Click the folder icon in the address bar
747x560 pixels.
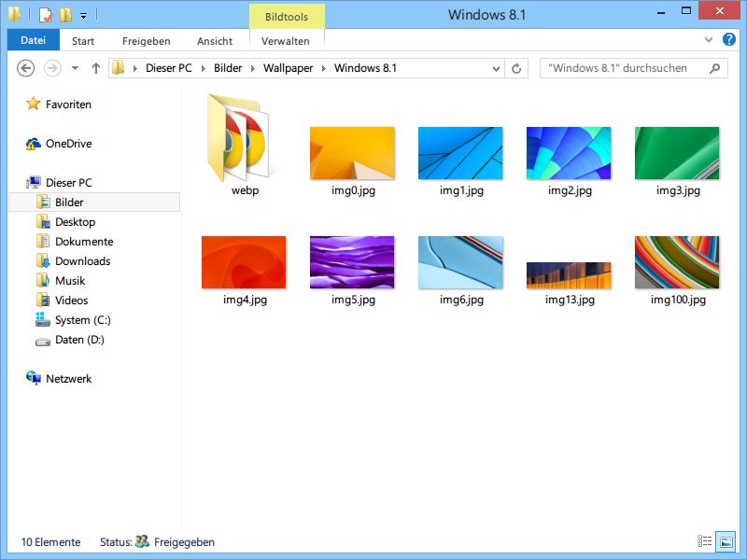119,68
